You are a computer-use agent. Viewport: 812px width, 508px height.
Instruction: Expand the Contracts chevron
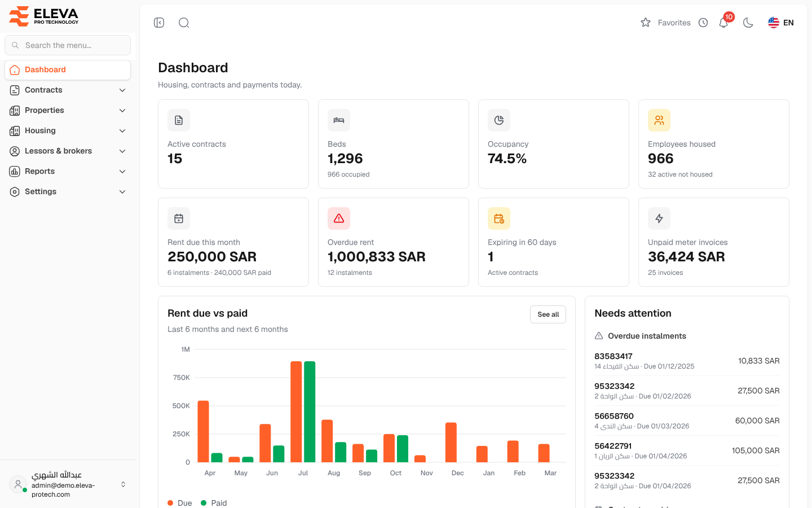pyautogui.click(x=122, y=90)
